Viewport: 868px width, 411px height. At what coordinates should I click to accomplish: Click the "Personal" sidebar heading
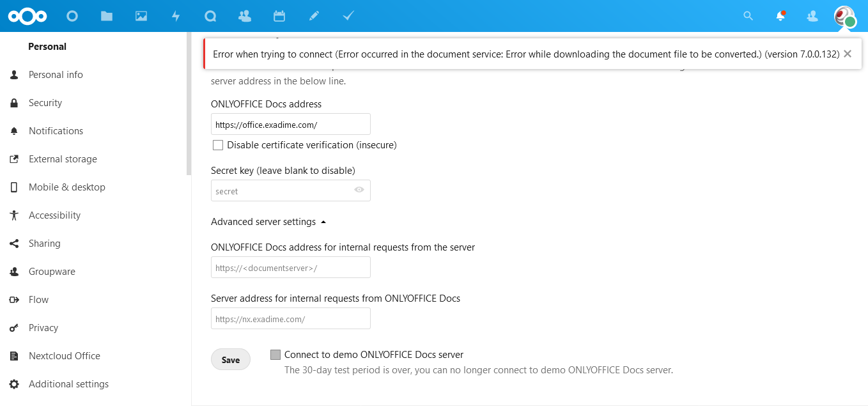point(47,47)
